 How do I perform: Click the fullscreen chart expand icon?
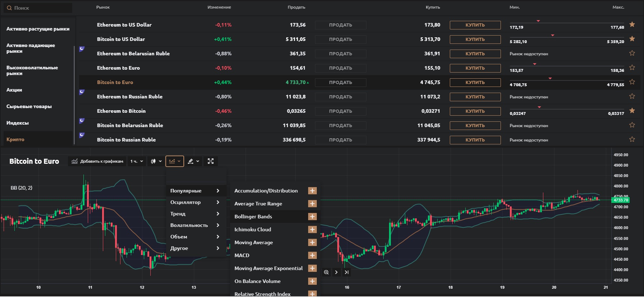pyautogui.click(x=211, y=161)
